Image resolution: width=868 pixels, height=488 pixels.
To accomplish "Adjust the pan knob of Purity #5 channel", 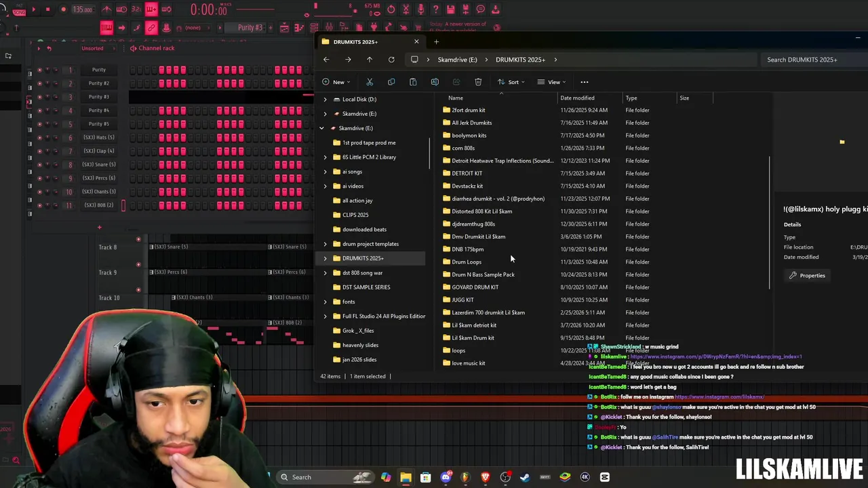I will coord(47,124).
